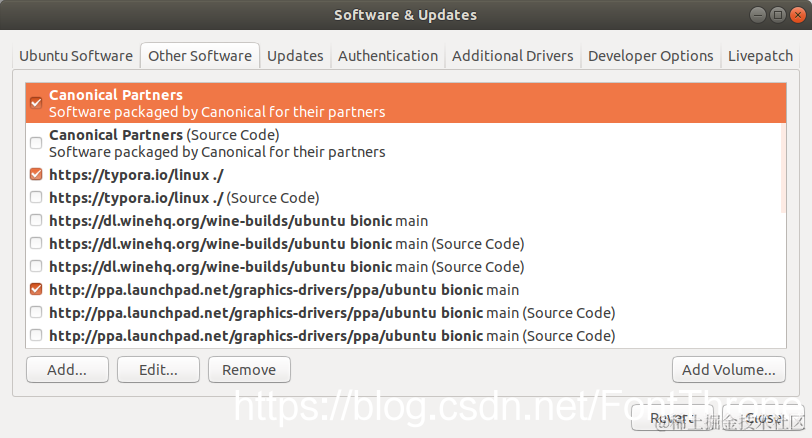Enable Canonical Partners (Source Code) checkbox
The height and width of the screenshot is (438, 812).
tap(36, 142)
